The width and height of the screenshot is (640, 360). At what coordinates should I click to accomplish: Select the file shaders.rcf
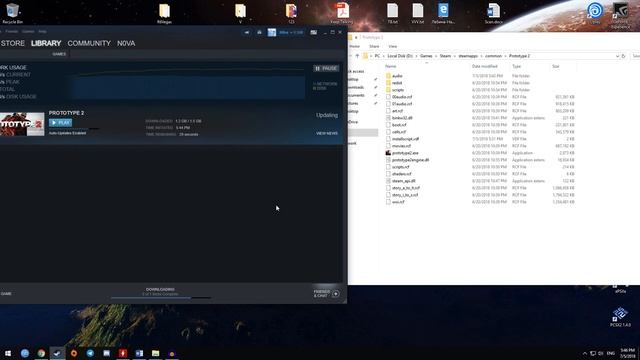402,174
